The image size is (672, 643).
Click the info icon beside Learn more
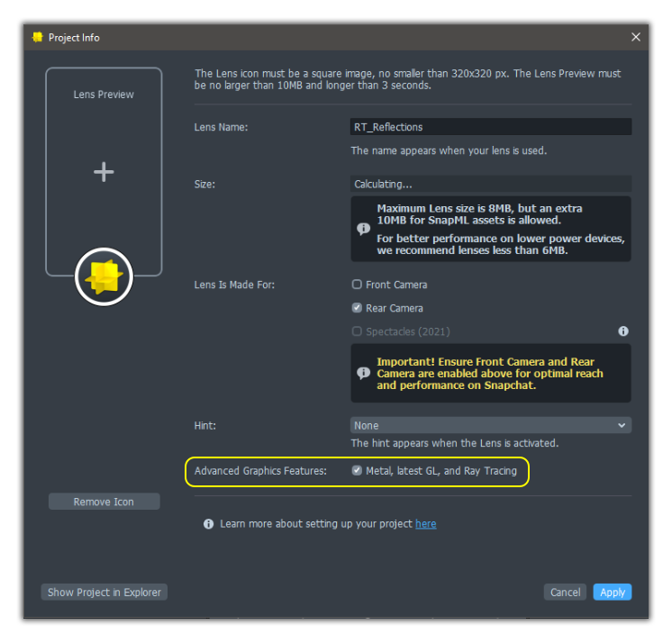point(209,524)
